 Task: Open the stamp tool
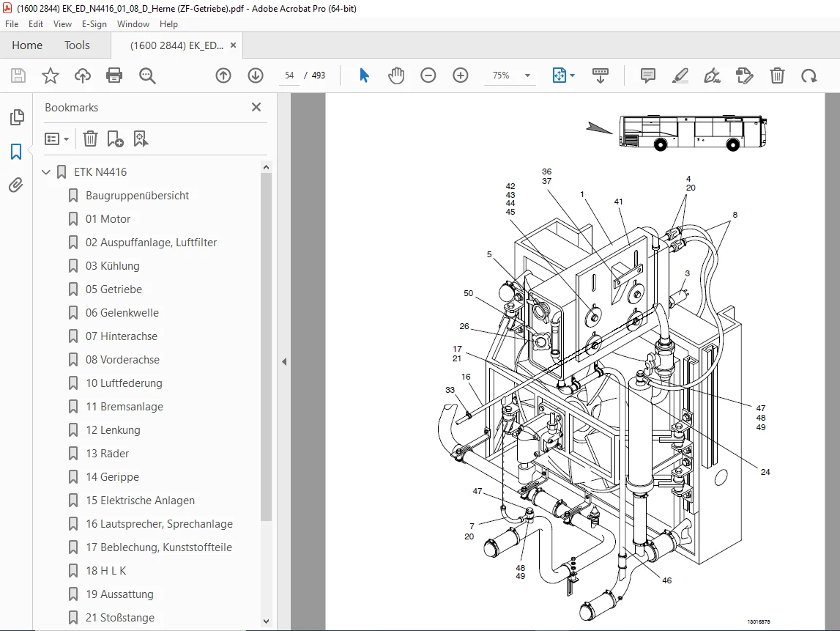(745, 75)
